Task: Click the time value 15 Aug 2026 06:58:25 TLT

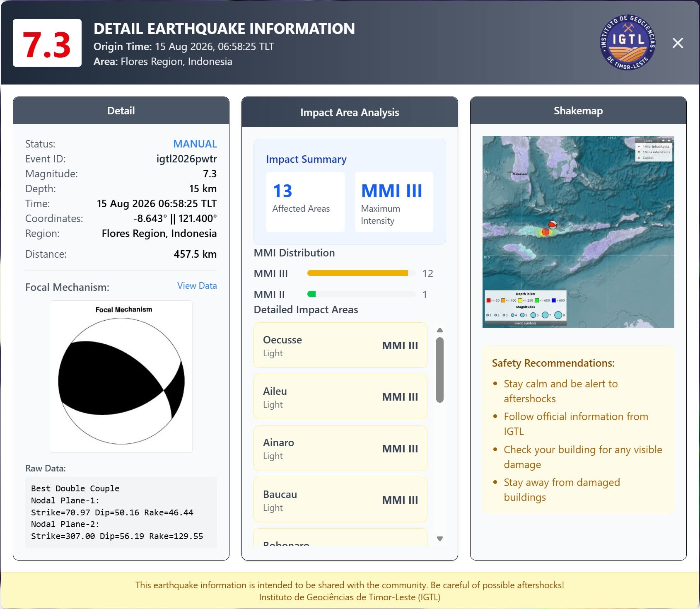Action: coord(157,203)
